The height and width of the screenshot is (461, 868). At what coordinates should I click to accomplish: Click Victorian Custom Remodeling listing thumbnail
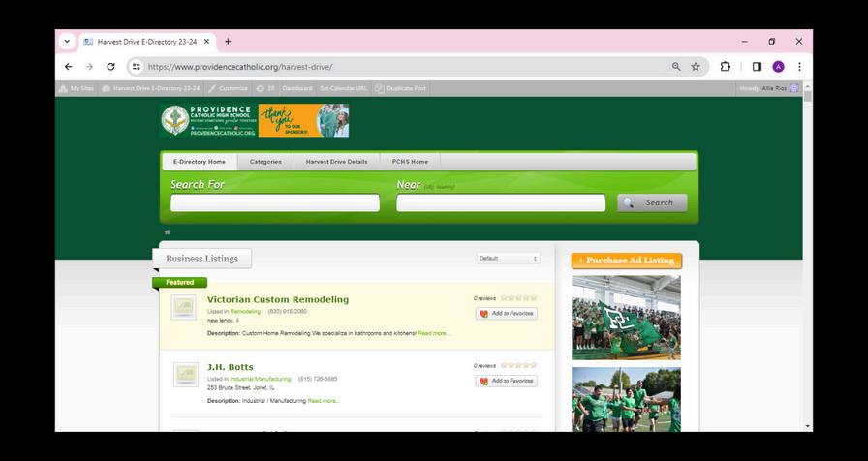click(x=184, y=307)
